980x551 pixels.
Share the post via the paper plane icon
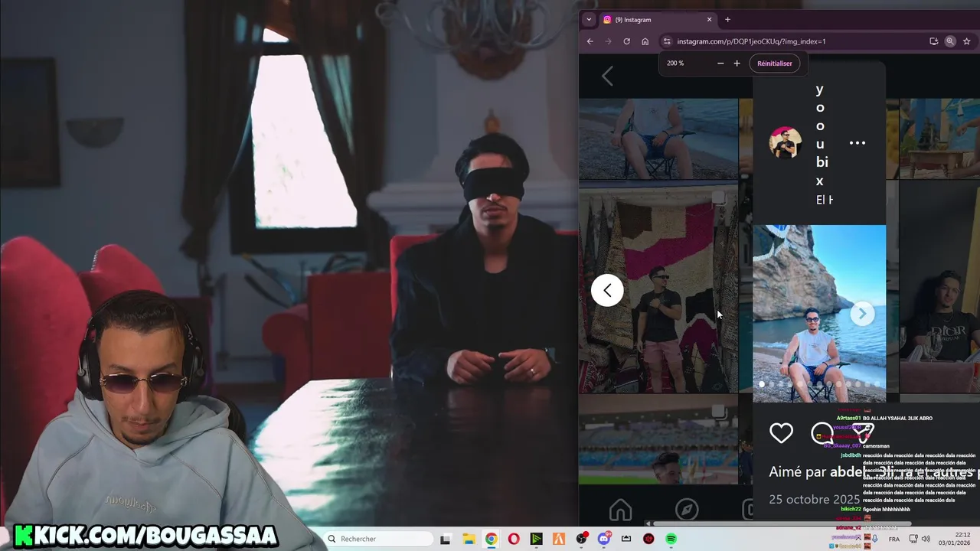pyautogui.click(x=863, y=433)
